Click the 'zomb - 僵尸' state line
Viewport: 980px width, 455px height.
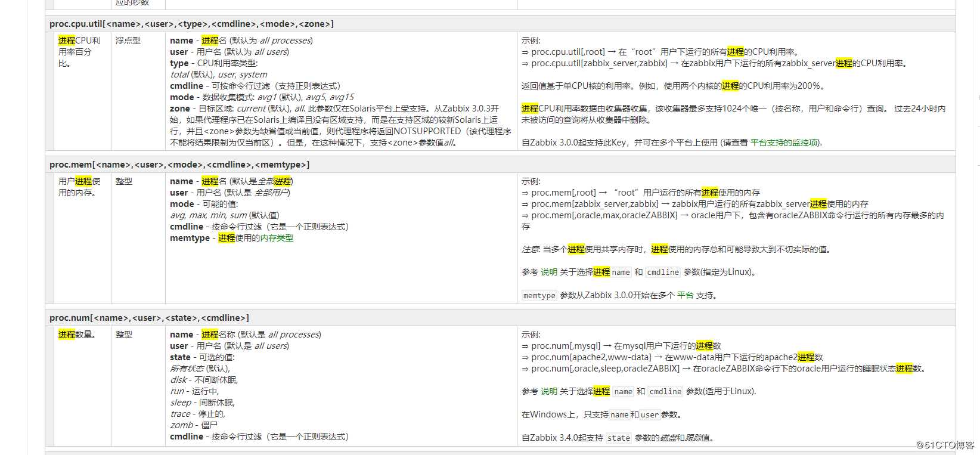click(x=194, y=425)
